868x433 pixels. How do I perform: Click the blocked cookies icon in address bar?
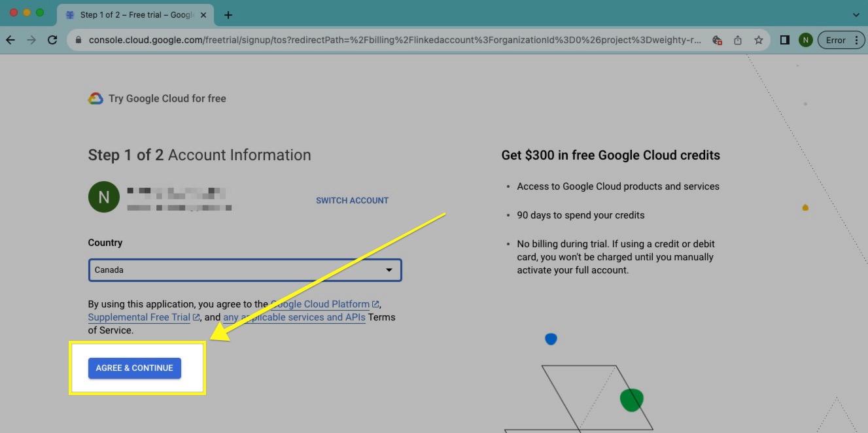(x=717, y=40)
